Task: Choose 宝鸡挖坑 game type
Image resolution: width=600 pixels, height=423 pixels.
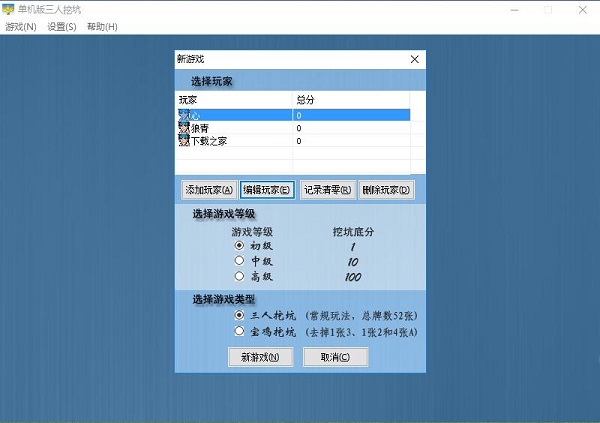Action: [x=239, y=331]
